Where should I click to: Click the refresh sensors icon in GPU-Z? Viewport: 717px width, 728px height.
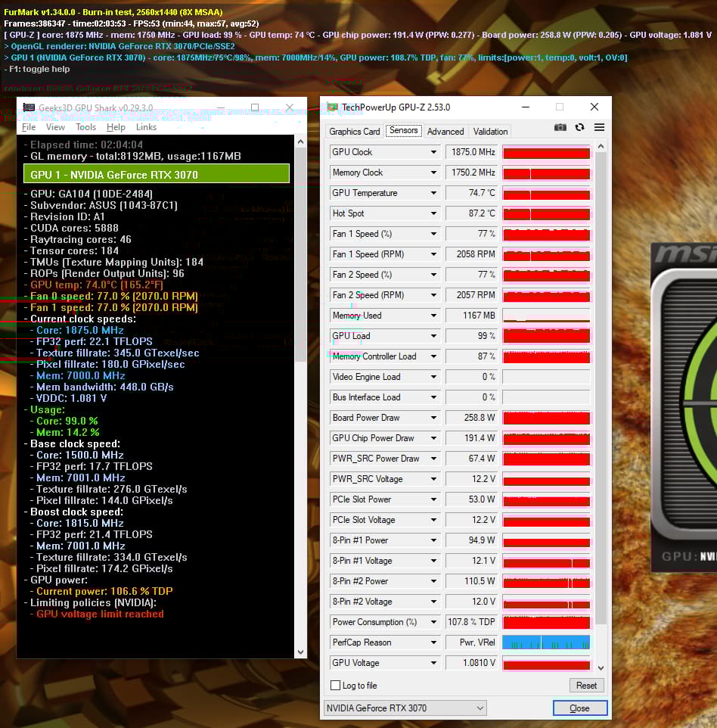578,127
